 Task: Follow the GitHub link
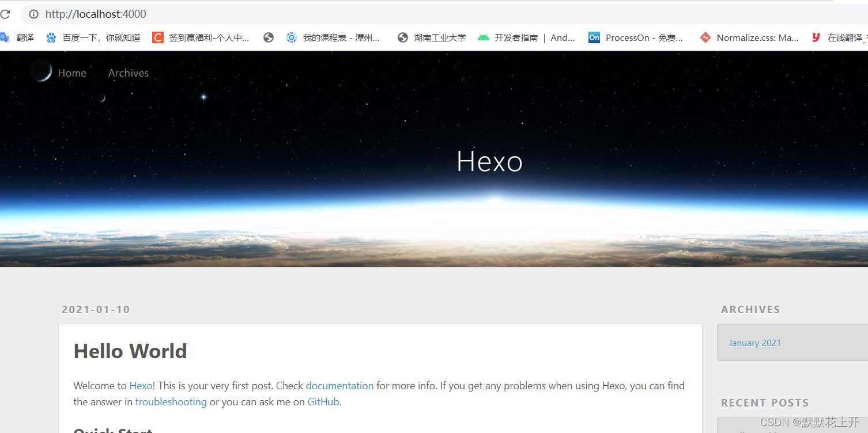click(x=323, y=402)
